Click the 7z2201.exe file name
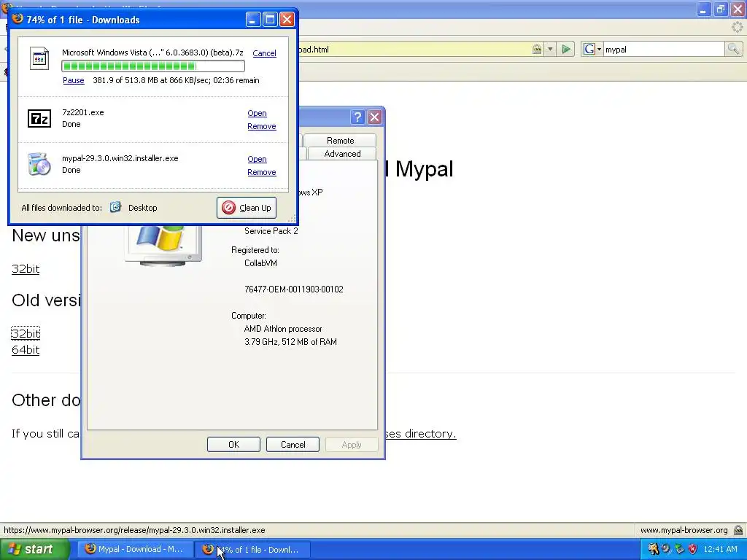Screen dimensions: 747x560 pos(83,112)
